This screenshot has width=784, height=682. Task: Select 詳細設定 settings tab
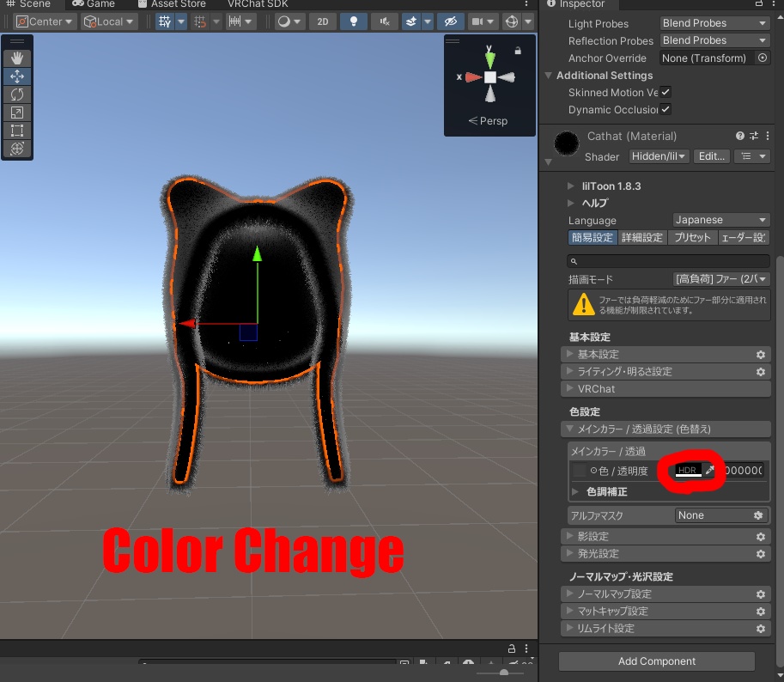tap(642, 238)
